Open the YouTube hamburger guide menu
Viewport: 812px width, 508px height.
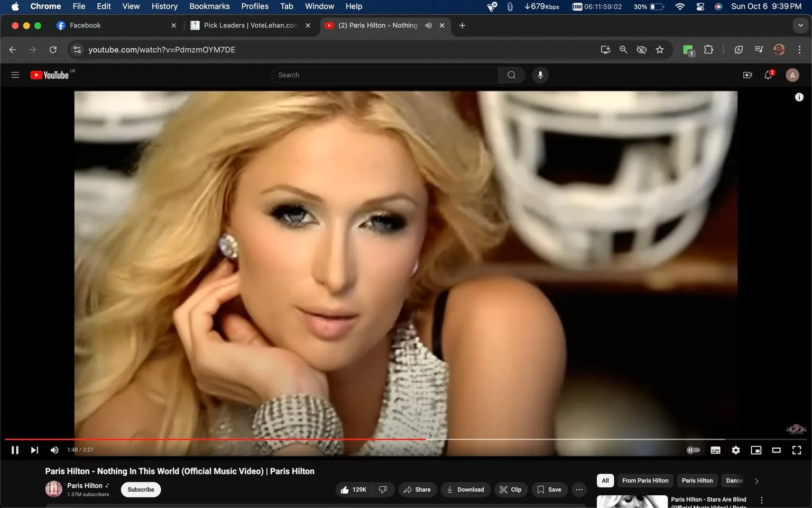tap(15, 75)
